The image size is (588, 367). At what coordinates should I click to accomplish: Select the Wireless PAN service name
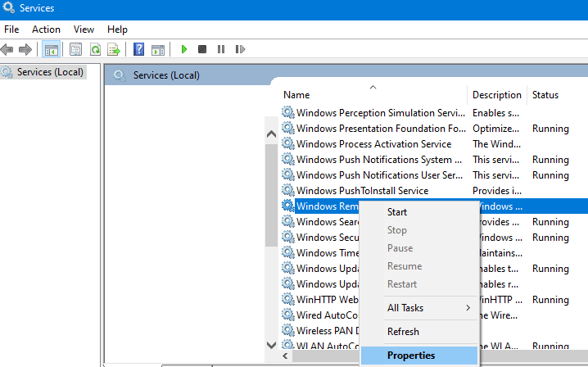(x=328, y=331)
